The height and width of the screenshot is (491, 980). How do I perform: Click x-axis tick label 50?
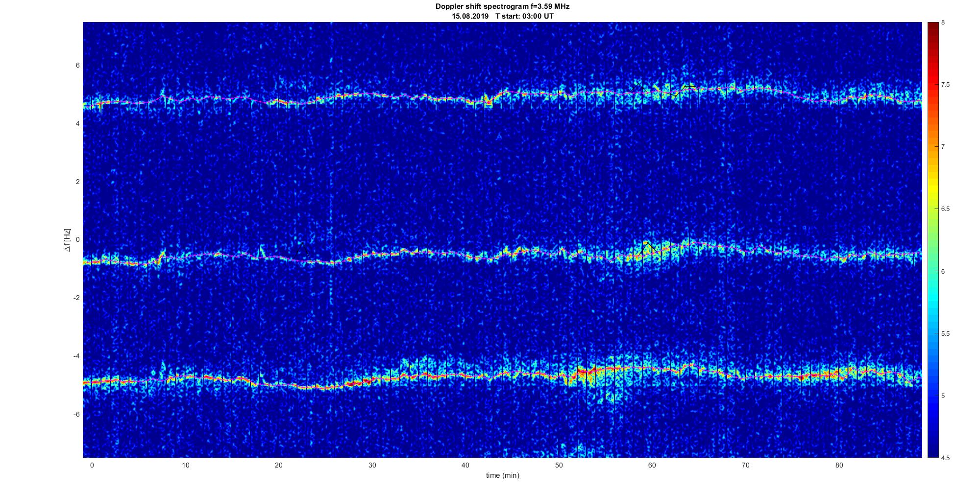[559, 465]
